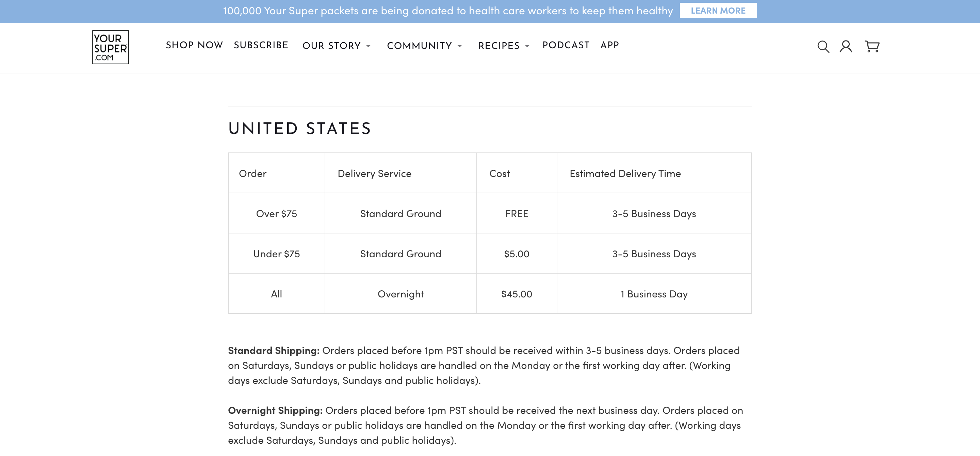Select the Over $75 cell

click(277, 213)
